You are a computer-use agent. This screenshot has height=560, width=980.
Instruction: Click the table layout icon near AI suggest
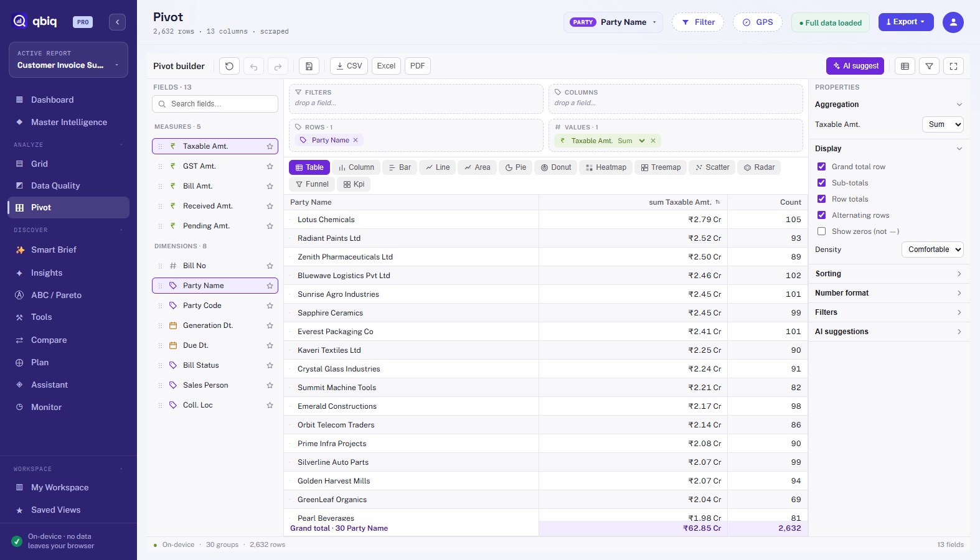click(905, 66)
